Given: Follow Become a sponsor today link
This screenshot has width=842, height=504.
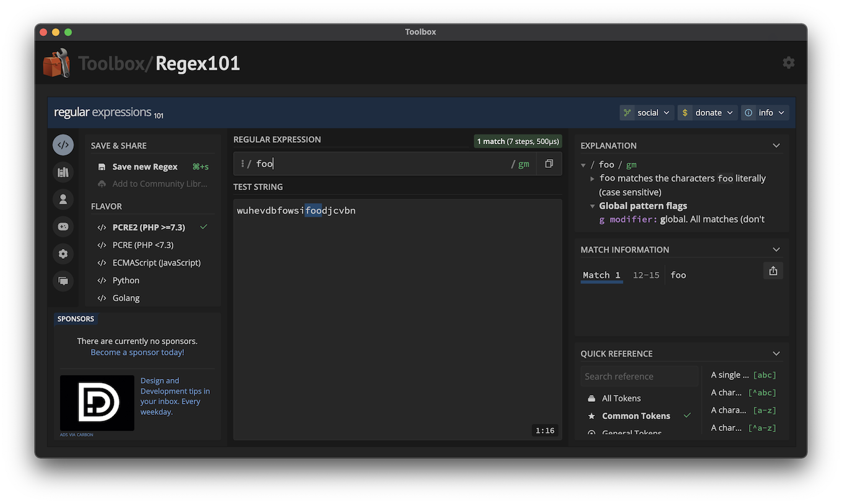Looking at the screenshot, I should pyautogui.click(x=137, y=352).
